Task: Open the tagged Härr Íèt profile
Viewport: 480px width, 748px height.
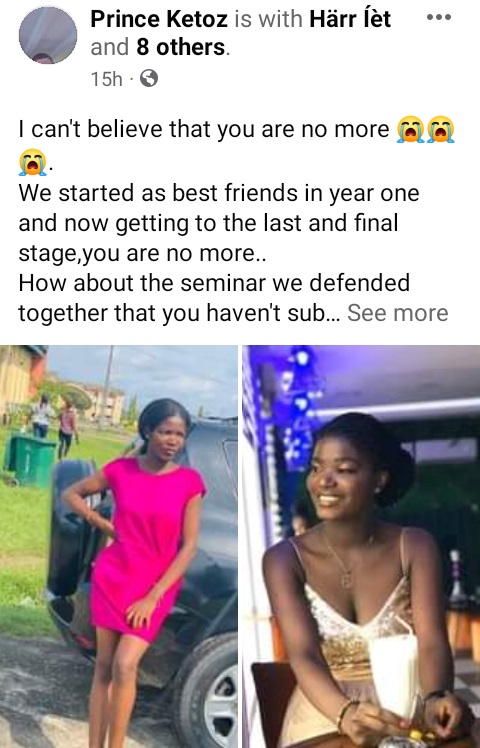Action: click(x=350, y=20)
